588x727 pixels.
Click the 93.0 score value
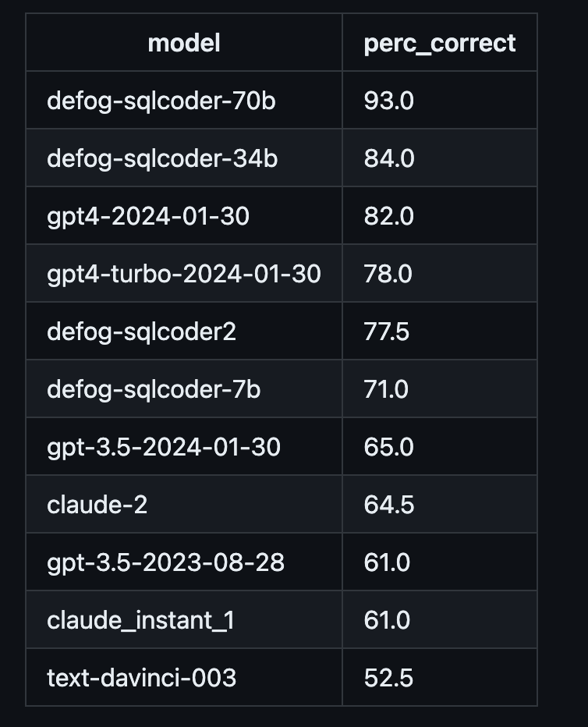point(388,101)
